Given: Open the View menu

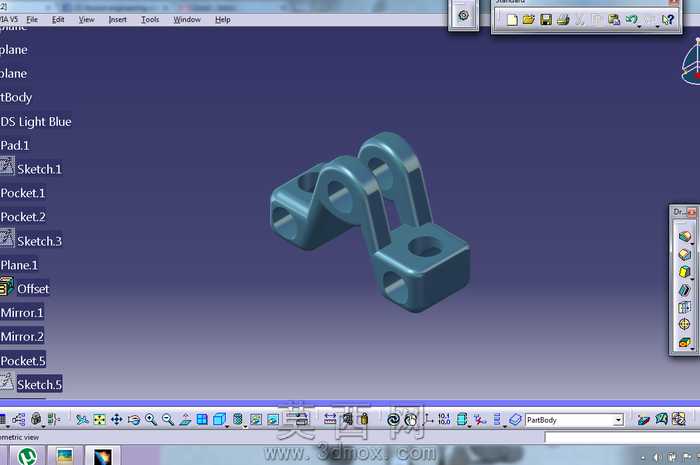Looking at the screenshot, I should tap(87, 20).
